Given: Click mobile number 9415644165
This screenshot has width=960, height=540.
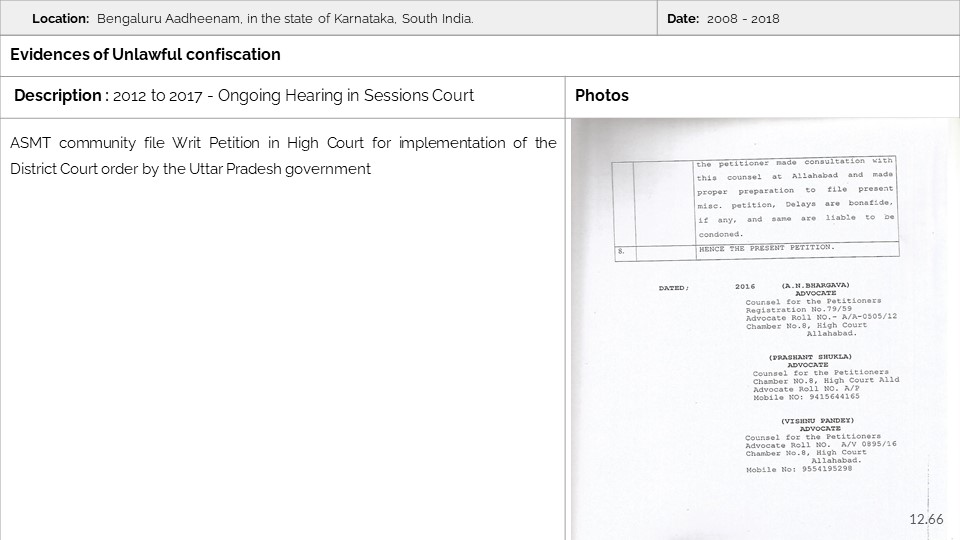Looking at the screenshot, I should coord(806,397).
